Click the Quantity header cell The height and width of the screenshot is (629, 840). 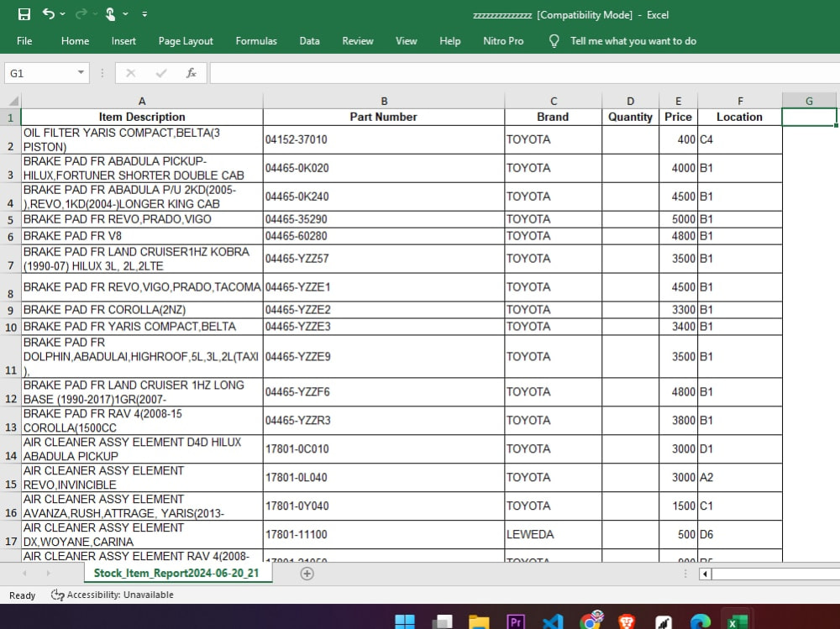click(x=631, y=118)
